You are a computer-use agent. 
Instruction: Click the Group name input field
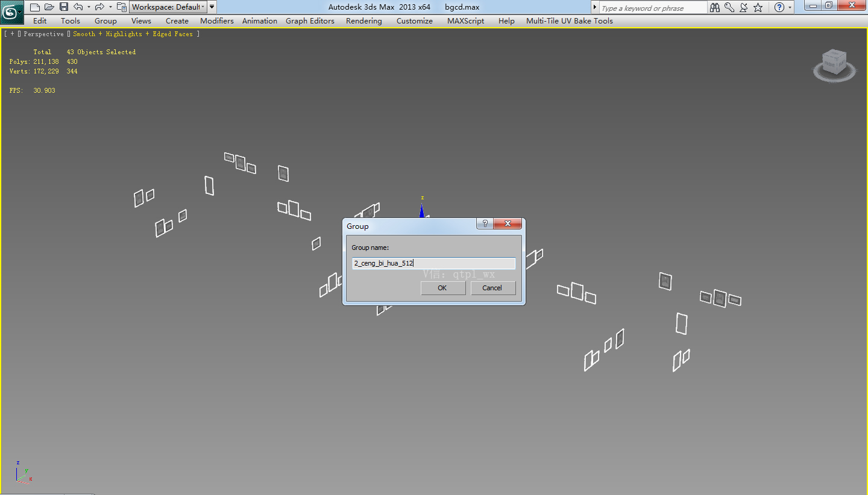pos(434,263)
